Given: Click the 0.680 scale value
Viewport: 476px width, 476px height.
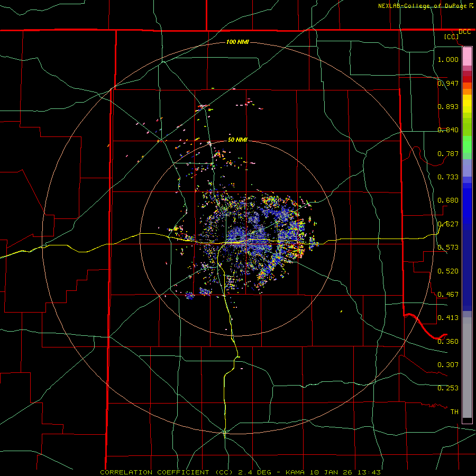Looking at the screenshot, I should tap(448, 200).
